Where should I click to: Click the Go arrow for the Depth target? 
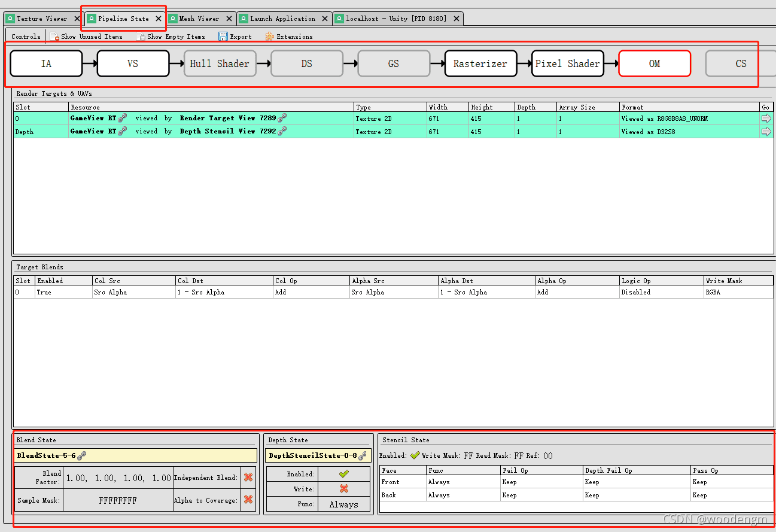point(766,131)
